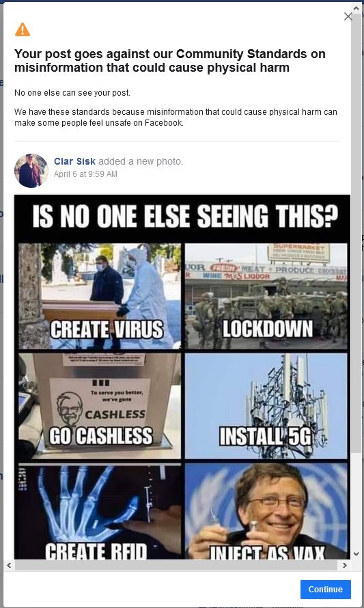Screen dimensions: 364x608
Task: Open the April 6 at 9:59 AM timestamp
Action: [85, 174]
